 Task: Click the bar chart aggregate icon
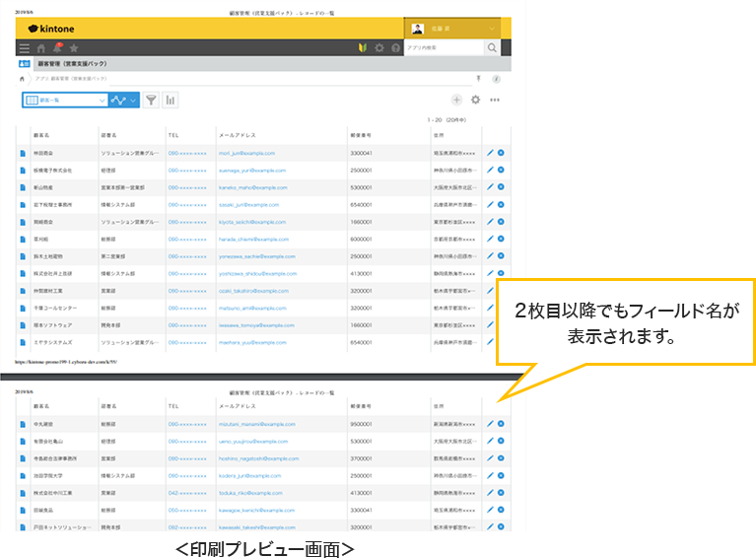[x=171, y=100]
